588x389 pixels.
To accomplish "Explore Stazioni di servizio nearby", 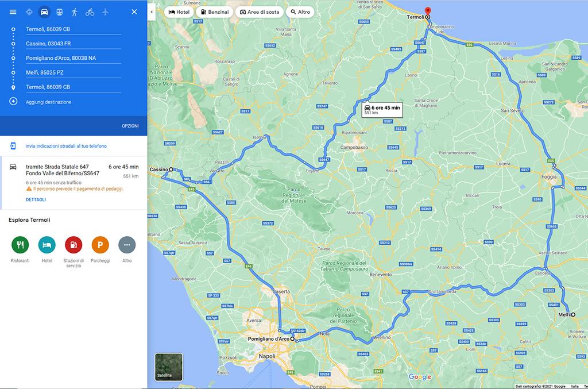I will pyautogui.click(x=73, y=245).
